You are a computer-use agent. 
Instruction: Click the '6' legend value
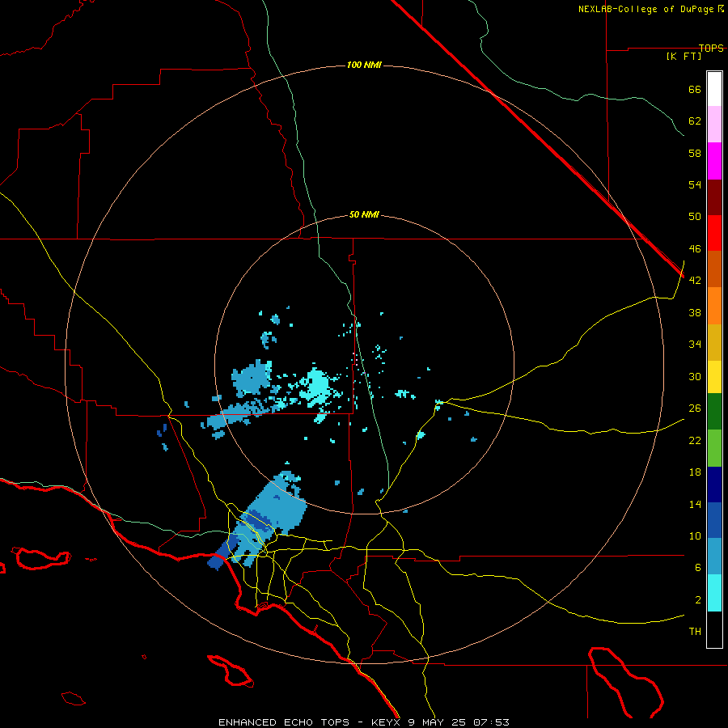pos(698,568)
